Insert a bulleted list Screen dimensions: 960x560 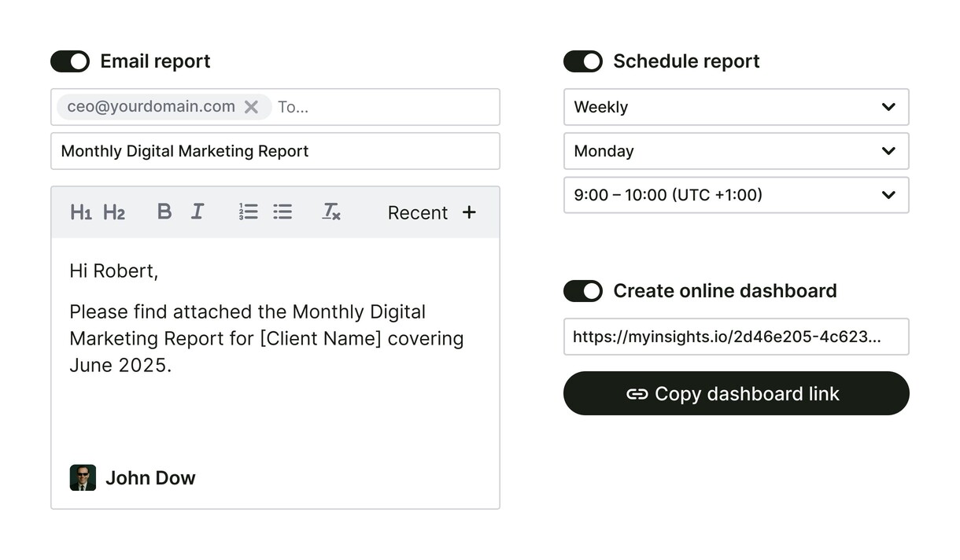[282, 212]
